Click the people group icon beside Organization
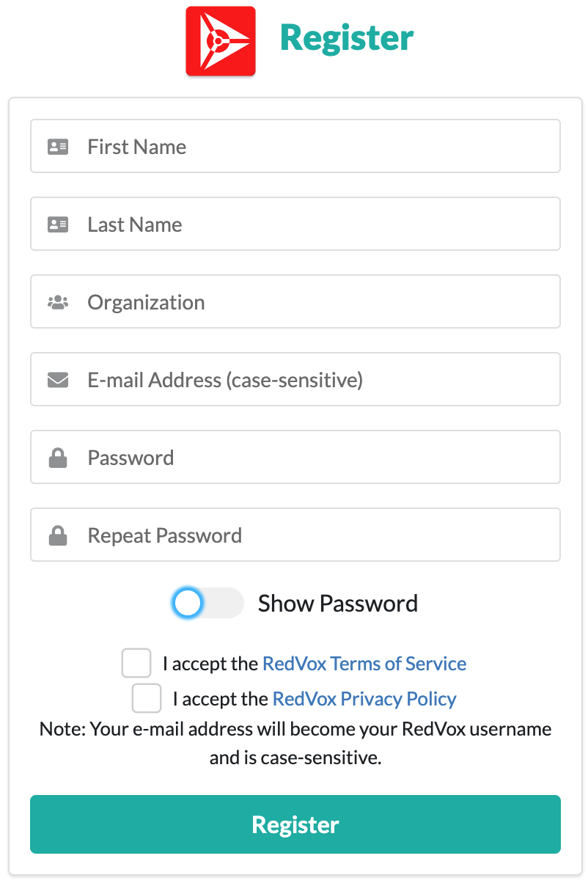The width and height of the screenshot is (588, 883). coord(58,302)
